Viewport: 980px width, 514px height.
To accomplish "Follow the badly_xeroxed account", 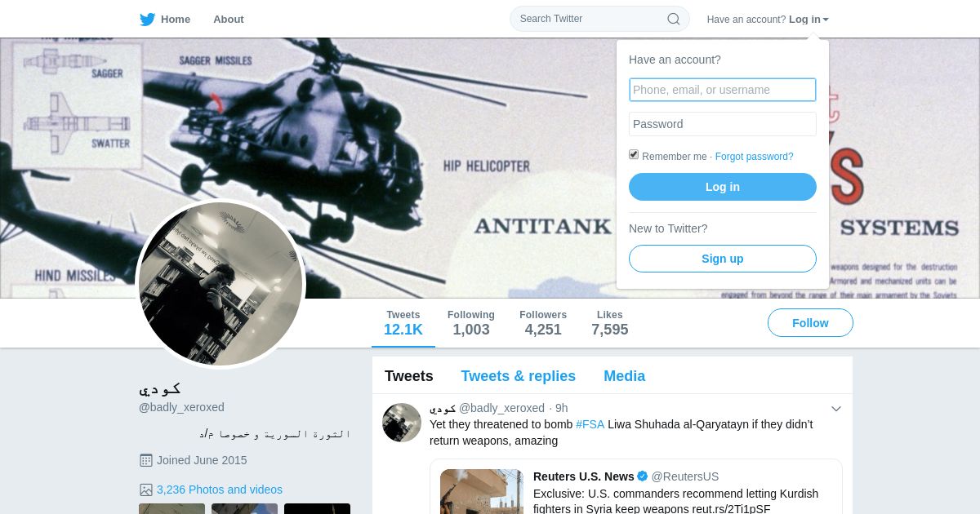I will click(x=810, y=323).
